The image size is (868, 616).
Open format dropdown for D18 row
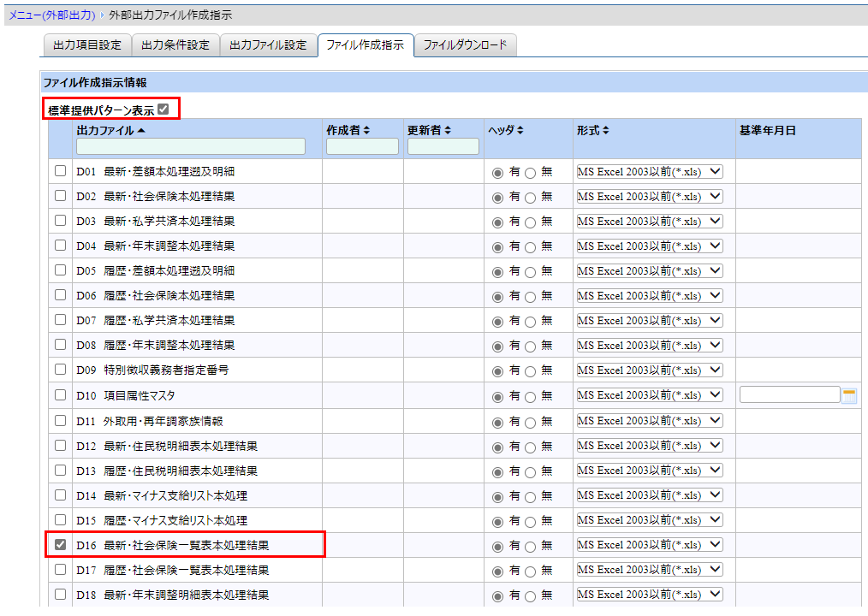click(650, 595)
